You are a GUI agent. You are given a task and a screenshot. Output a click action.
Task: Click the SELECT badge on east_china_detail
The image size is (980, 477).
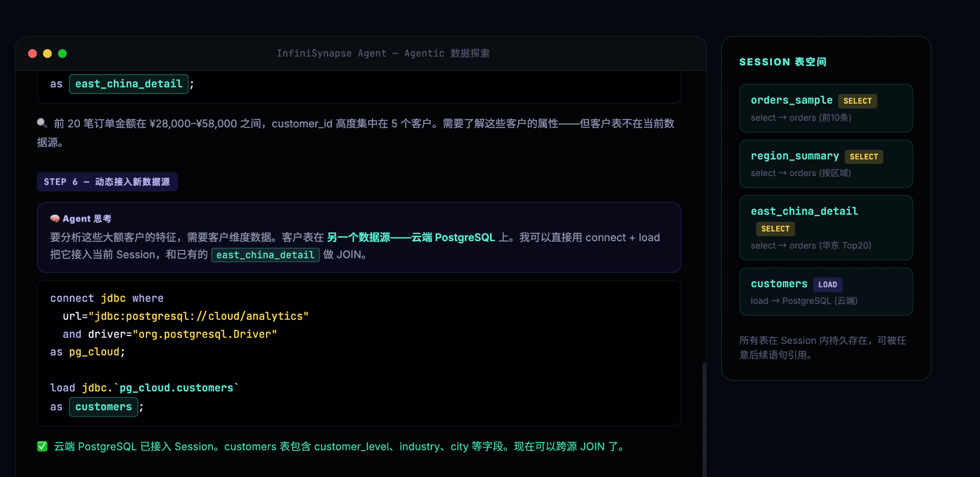pyautogui.click(x=775, y=229)
